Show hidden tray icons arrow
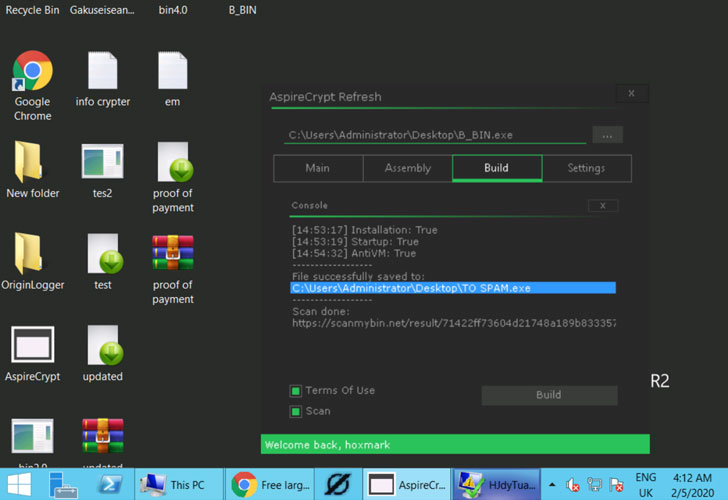This screenshot has height=500, width=728. [x=552, y=485]
